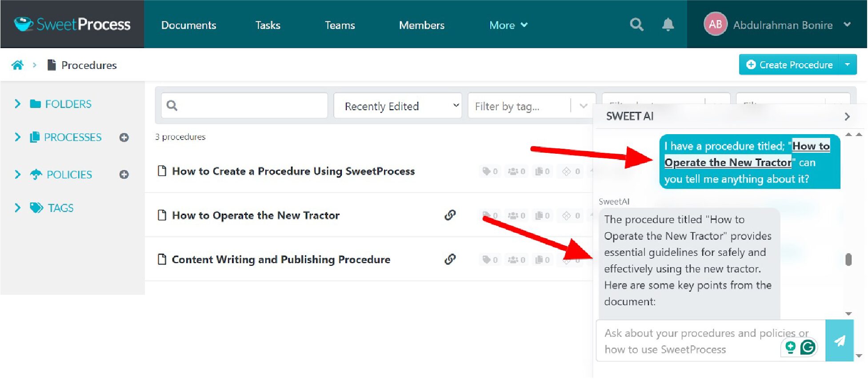868x379 pixels.
Task: Click the PROCESSES label in sidebar
Action: pos(72,137)
